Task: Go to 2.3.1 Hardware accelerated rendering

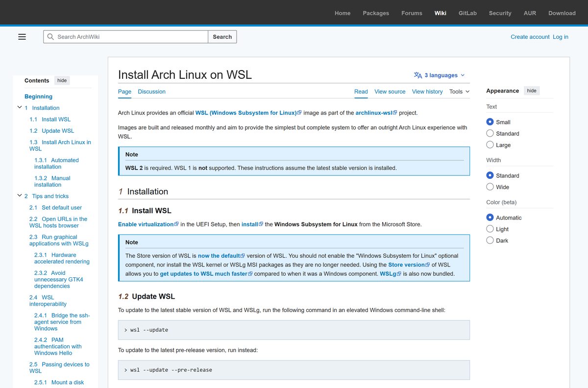Action: click(x=62, y=258)
